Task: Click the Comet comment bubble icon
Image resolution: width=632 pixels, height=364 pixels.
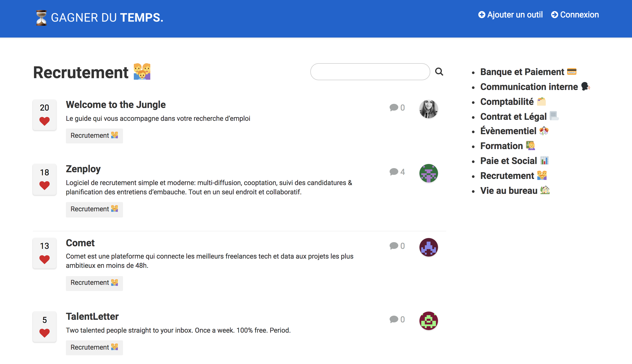Action: coord(394,246)
